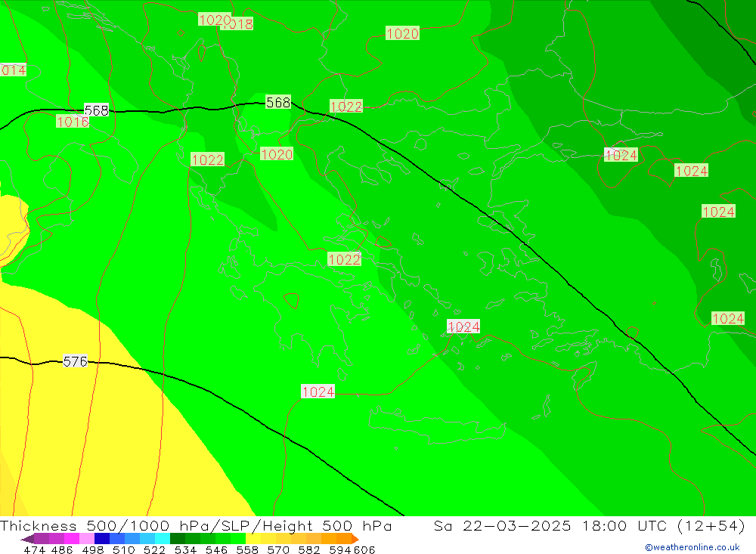Click the ©weatheronline.co.uk link
Screen dimensions: 756x554
click(692, 547)
